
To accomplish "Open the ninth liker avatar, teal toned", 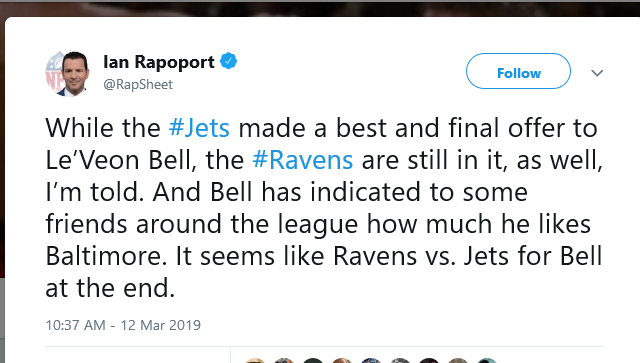I will (487, 361).
